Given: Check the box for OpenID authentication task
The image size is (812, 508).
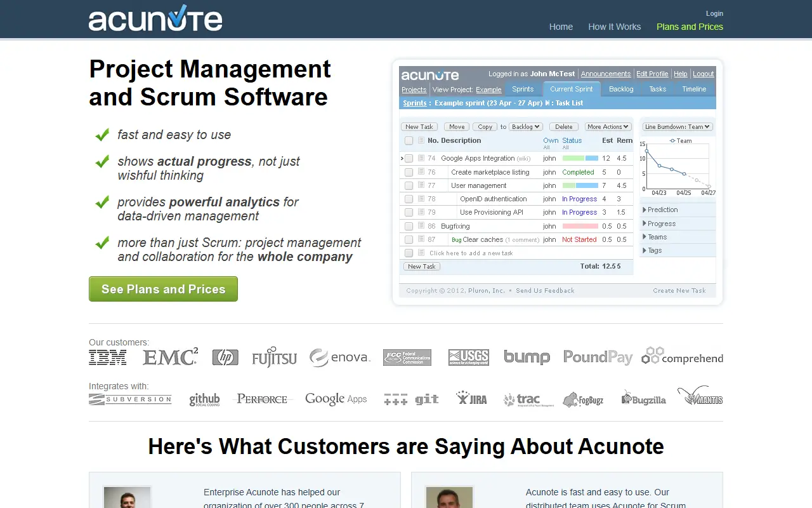Looking at the screenshot, I should 409,199.
